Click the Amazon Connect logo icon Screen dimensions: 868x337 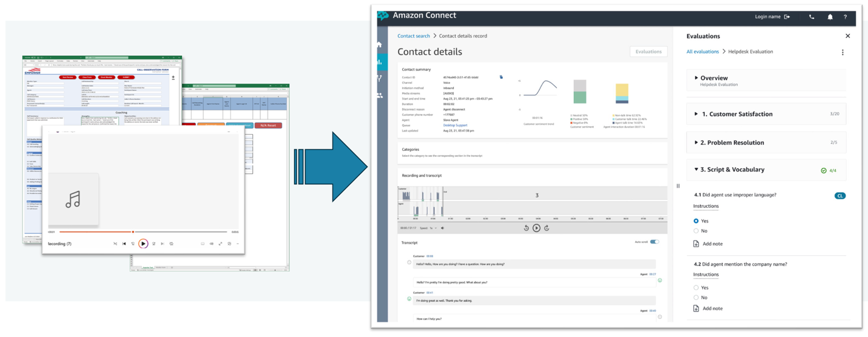point(383,16)
